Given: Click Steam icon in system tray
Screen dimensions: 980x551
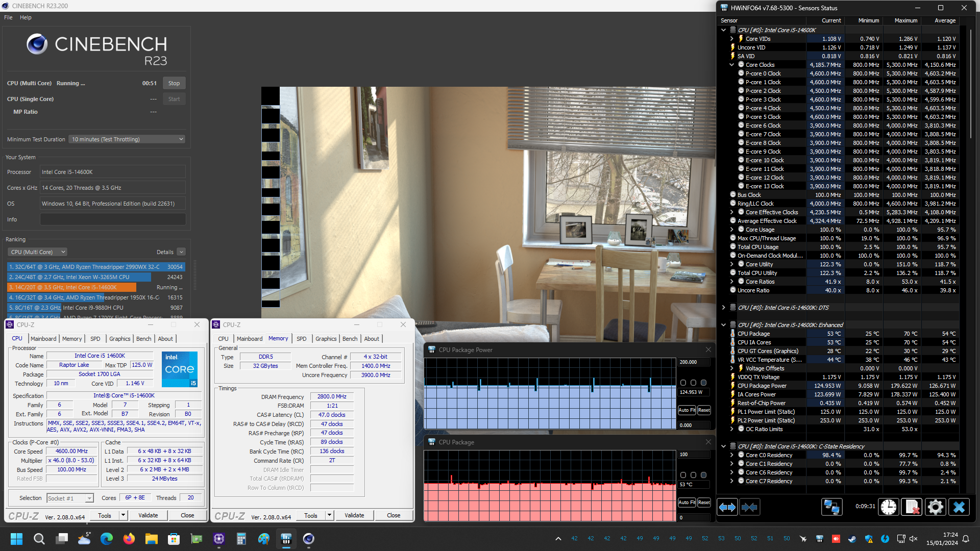Looking at the screenshot, I should (852, 539).
